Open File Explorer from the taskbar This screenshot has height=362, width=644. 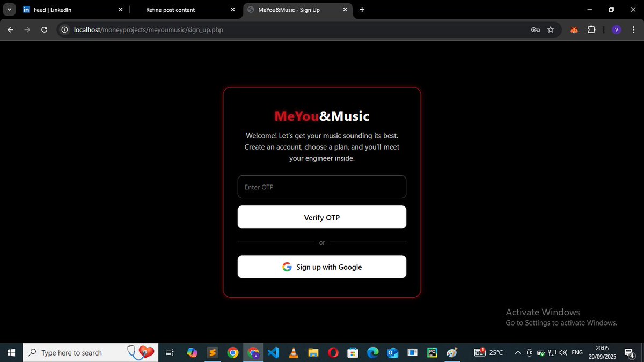point(313,352)
